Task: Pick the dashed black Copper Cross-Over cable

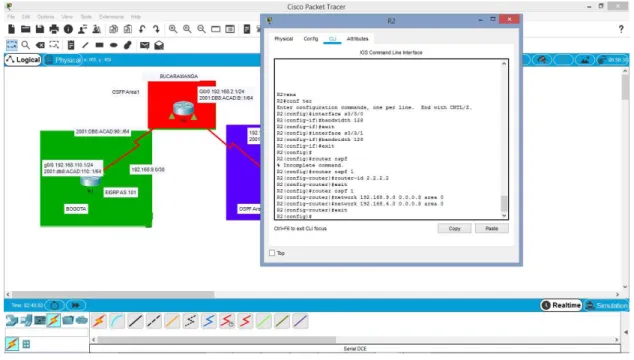Action: point(154,321)
